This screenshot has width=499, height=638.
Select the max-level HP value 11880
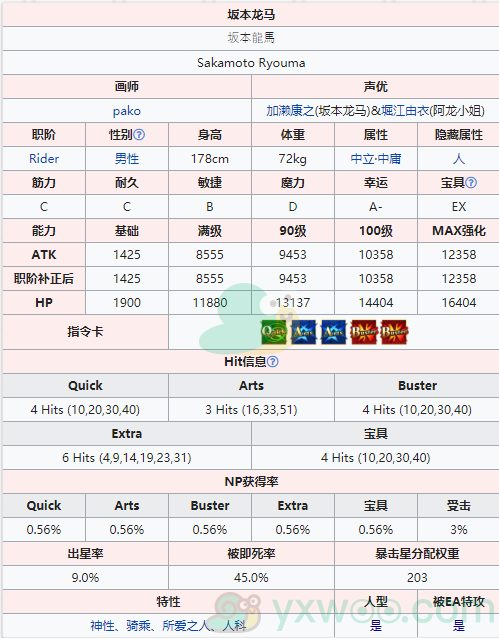(x=210, y=303)
